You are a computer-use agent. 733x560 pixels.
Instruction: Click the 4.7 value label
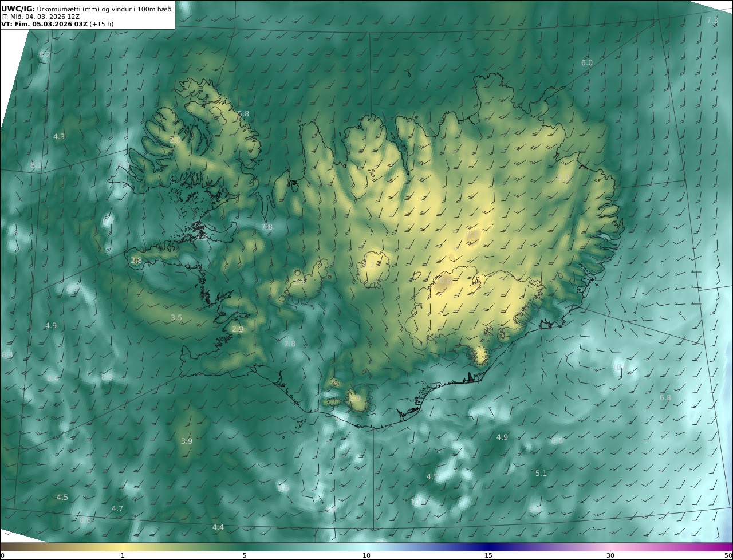tap(117, 508)
